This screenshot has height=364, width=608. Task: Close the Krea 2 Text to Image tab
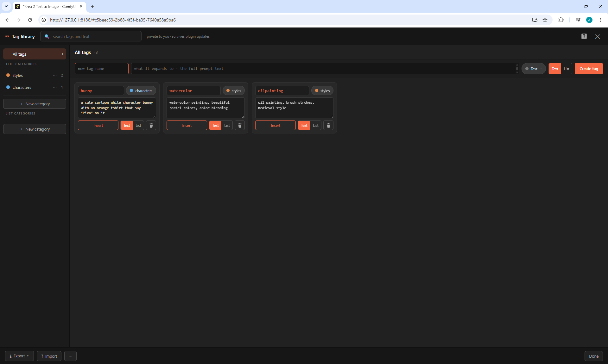[x=81, y=6]
